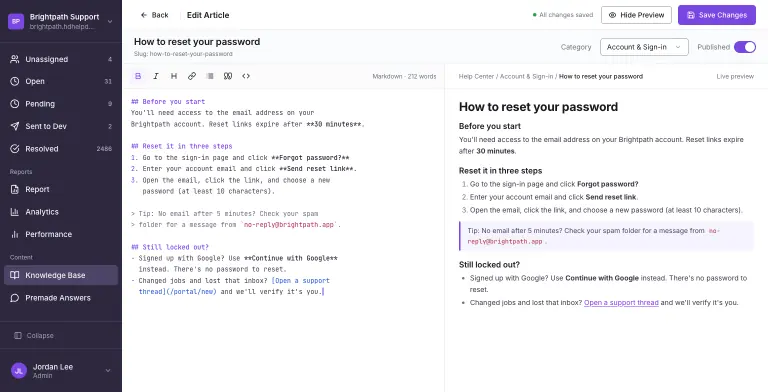The height and width of the screenshot is (392, 768).
Task: Click the Live preview label
Action: pyautogui.click(x=735, y=76)
